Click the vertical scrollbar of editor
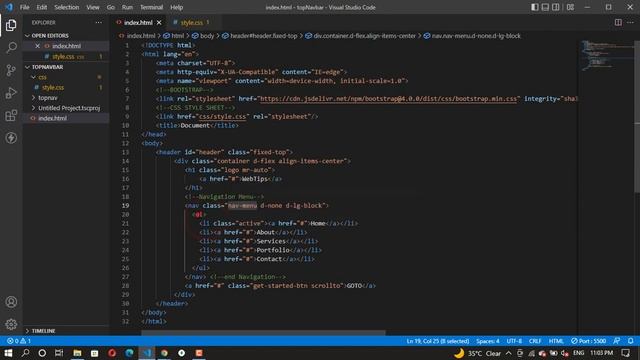Image resolution: width=640 pixels, height=360 pixels. [x=637, y=116]
